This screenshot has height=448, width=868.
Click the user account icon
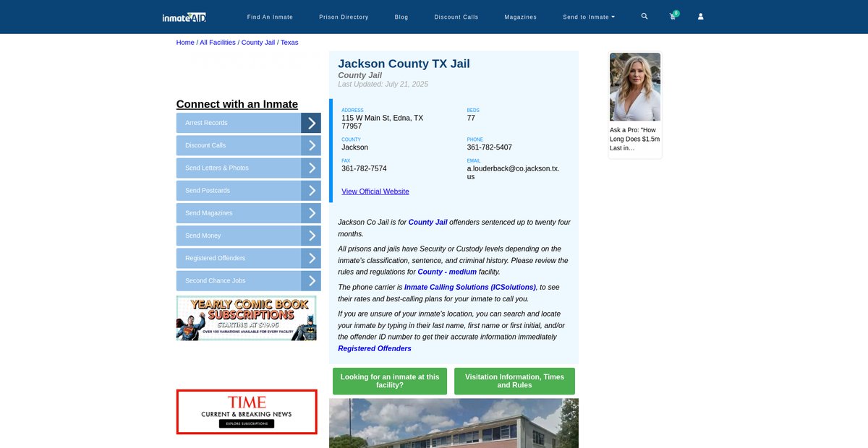[x=700, y=17]
